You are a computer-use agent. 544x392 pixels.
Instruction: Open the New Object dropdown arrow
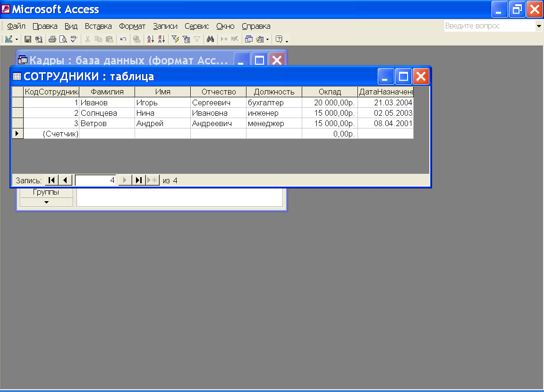click(267, 40)
